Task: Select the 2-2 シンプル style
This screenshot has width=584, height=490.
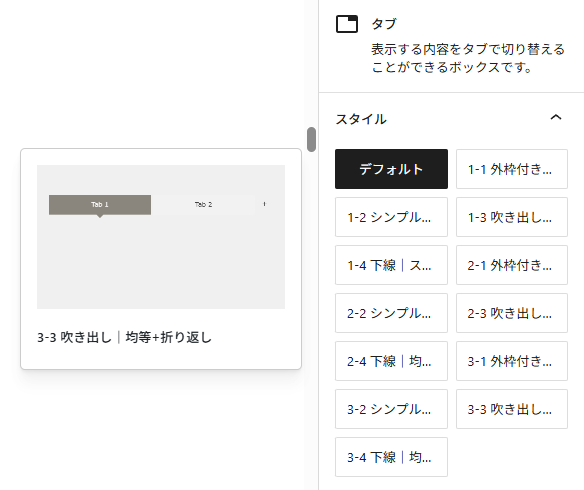Action: pyautogui.click(x=391, y=313)
